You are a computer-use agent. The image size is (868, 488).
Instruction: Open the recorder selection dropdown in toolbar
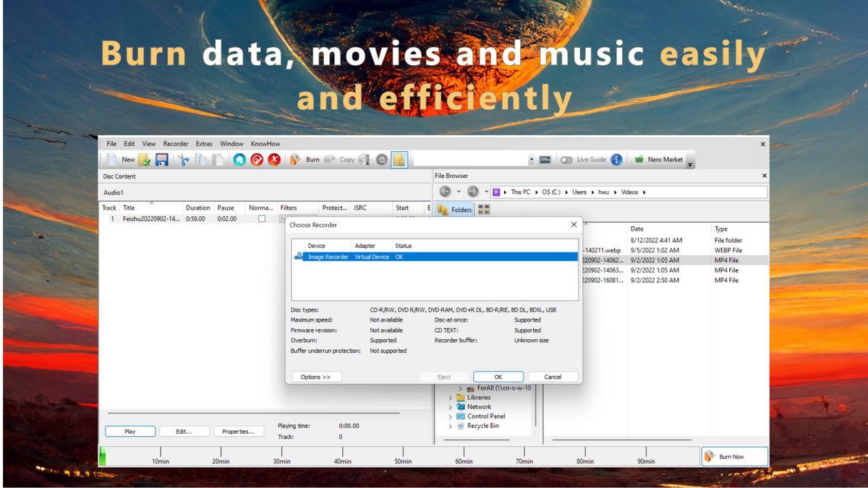coord(531,160)
